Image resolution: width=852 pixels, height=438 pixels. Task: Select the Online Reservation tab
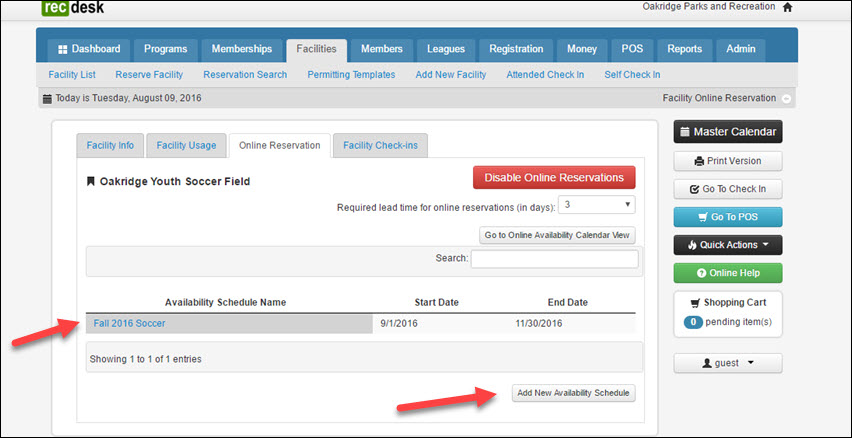coord(280,145)
